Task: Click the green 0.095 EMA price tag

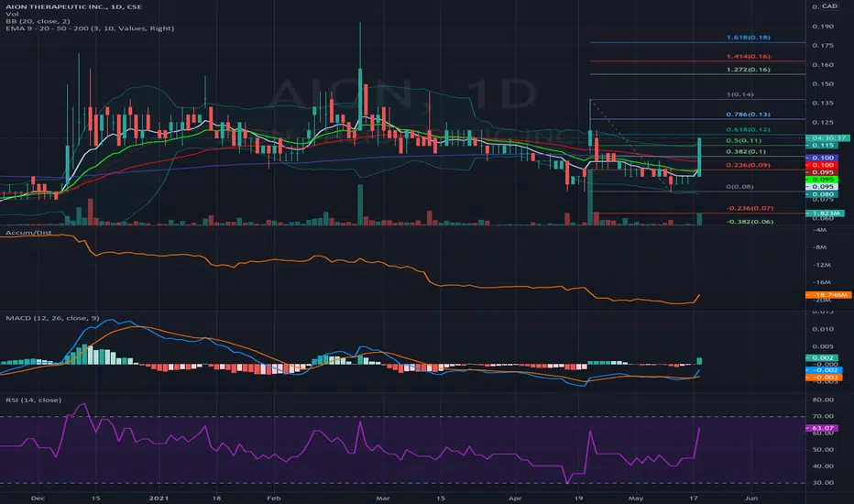Action: click(822, 180)
